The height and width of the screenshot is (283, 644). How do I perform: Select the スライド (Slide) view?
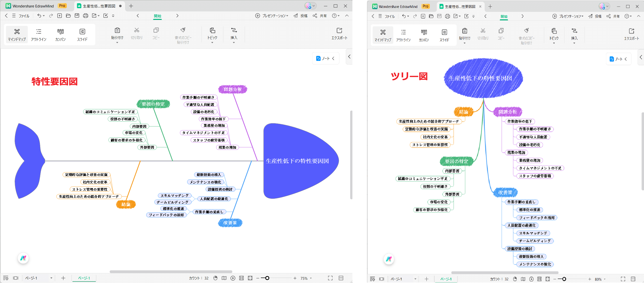click(82, 35)
